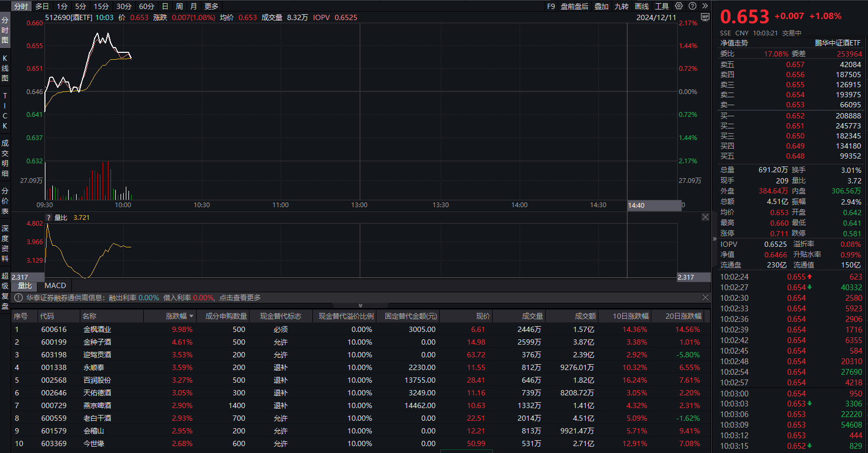Sort by 现金替代标志 column header

tap(280, 316)
